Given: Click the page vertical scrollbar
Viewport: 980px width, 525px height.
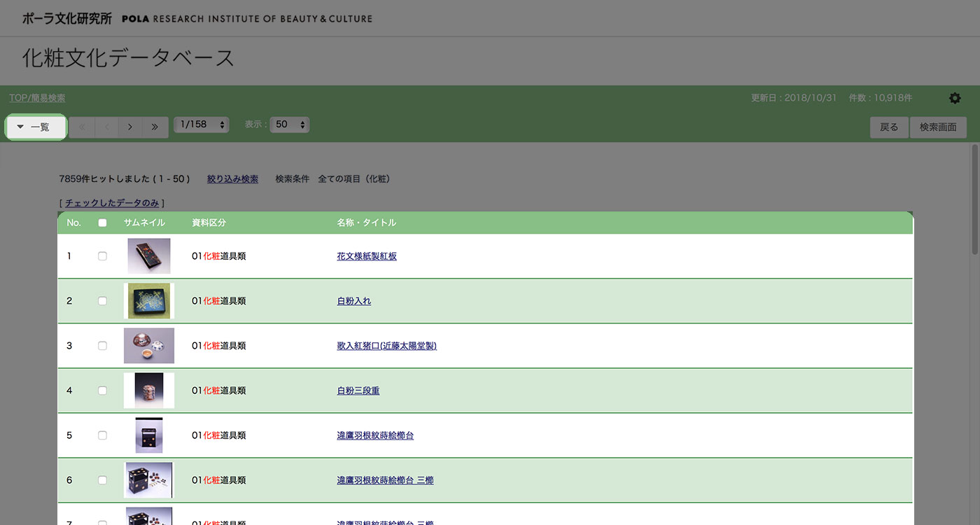Looking at the screenshot, I should (x=974, y=199).
